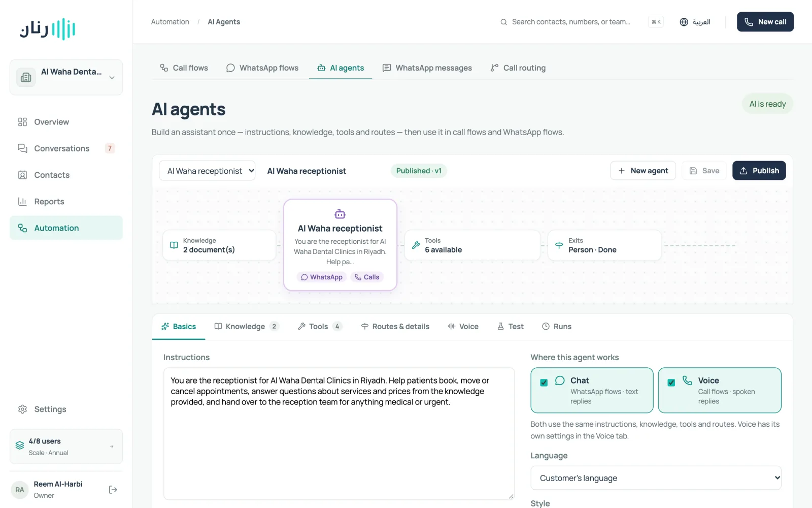This screenshot has width=812, height=508.
Task: Select the Tools agent tab
Action: click(x=320, y=326)
